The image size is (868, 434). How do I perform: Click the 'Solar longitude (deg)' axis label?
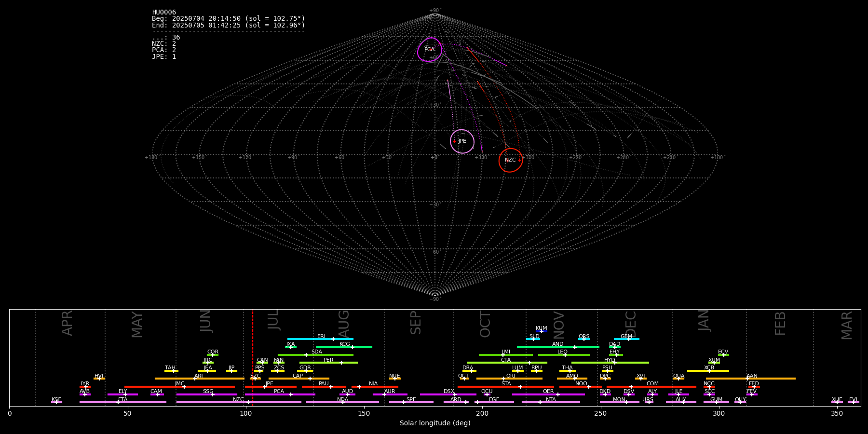click(x=435, y=423)
